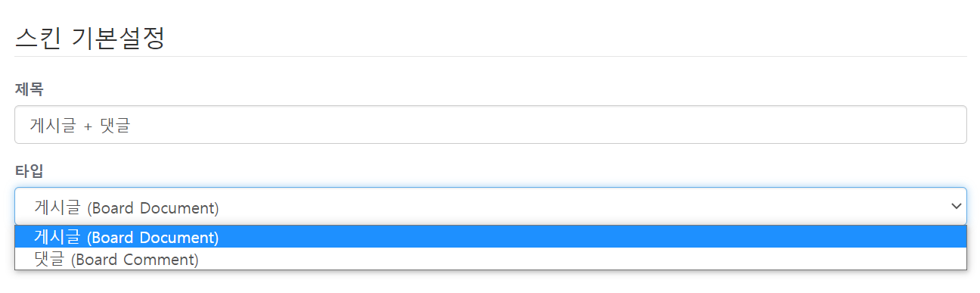Select the 댓글 (Board Comment) option
Image resolution: width=980 pixels, height=293 pixels.
coord(491,260)
